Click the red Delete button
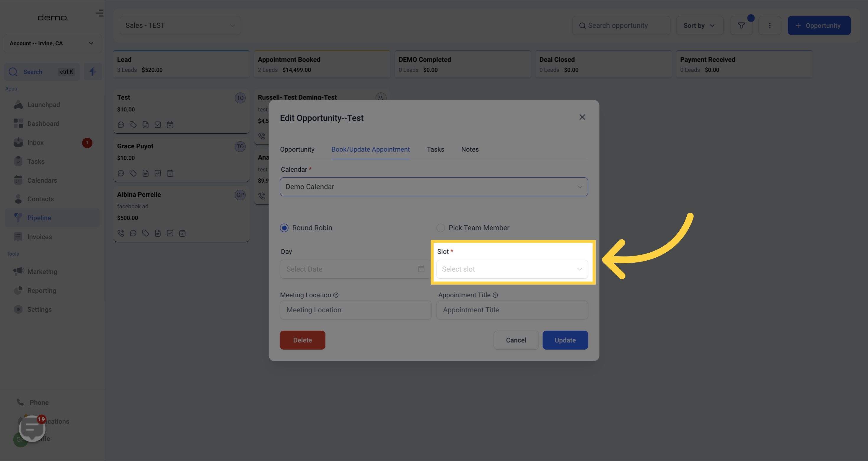 [x=302, y=340]
